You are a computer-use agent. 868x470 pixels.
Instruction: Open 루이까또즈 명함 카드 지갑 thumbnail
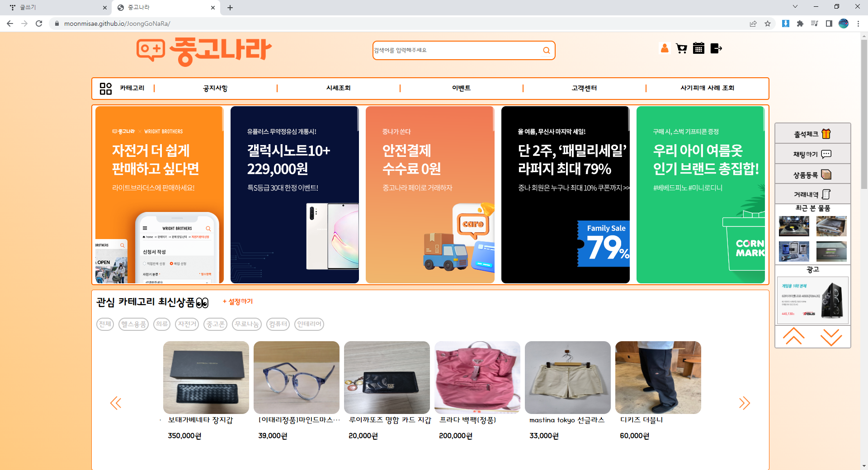pos(387,377)
